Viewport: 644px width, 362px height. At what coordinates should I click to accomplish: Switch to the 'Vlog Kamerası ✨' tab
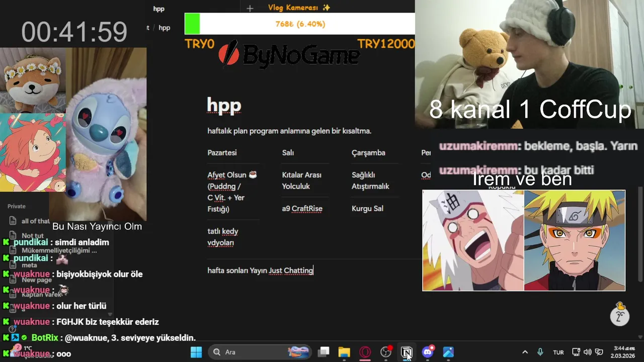299,8
